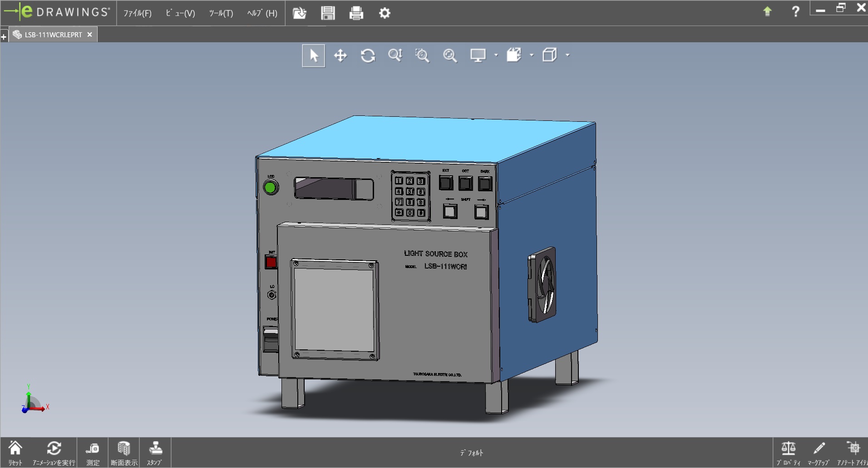This screenshot has height=468, width=868.
Task: Open the ファイル(F) menu
Action: pyautogui.click(x=137, y=13)
